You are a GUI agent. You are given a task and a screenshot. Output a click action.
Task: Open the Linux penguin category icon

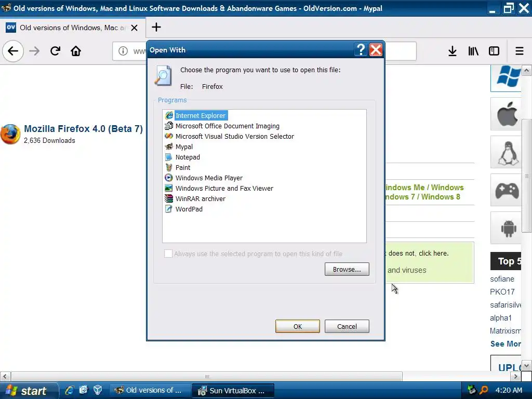click(x=507, y=153)
